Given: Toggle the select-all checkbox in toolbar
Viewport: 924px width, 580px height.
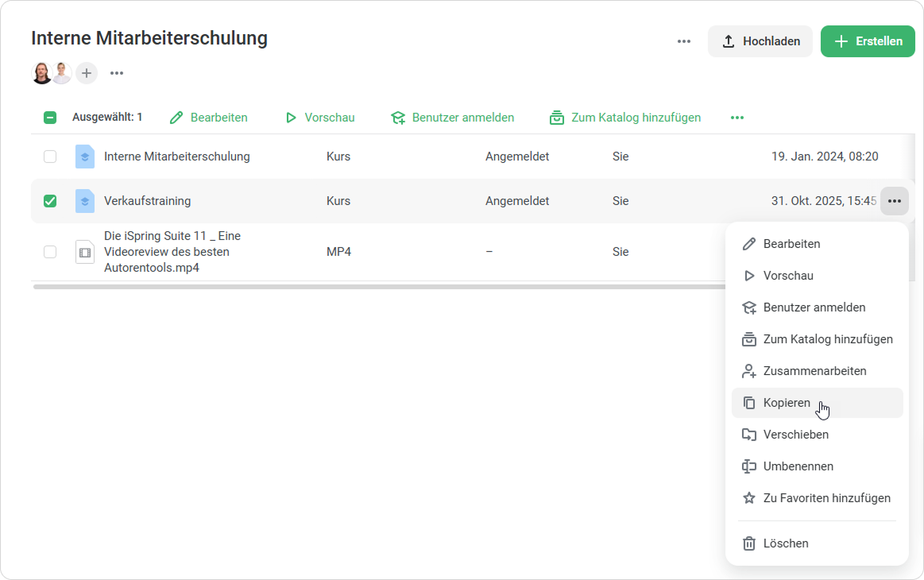Looking at the screenshot, I should tap(50, 118).
